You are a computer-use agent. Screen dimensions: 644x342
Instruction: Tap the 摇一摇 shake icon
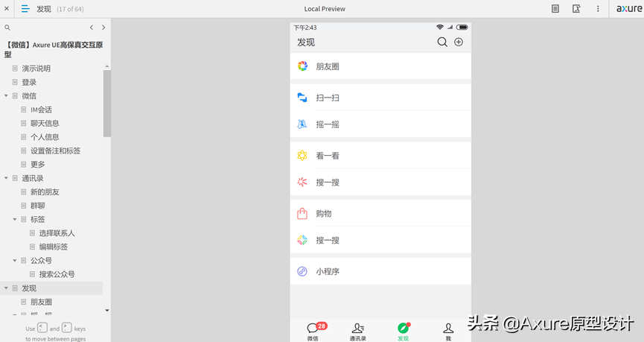pyautogui.click(x=302, y=124)
